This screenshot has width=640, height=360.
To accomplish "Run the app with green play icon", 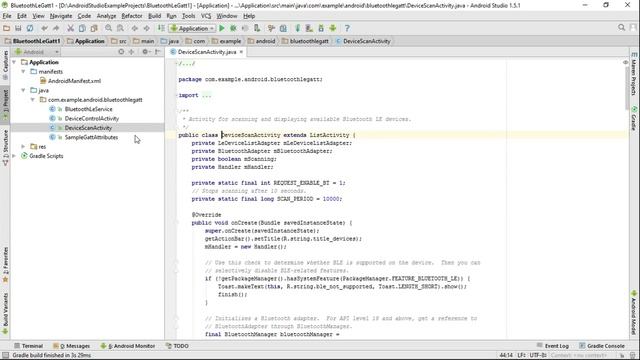I will pyautogui.click(x=222, y=28).
